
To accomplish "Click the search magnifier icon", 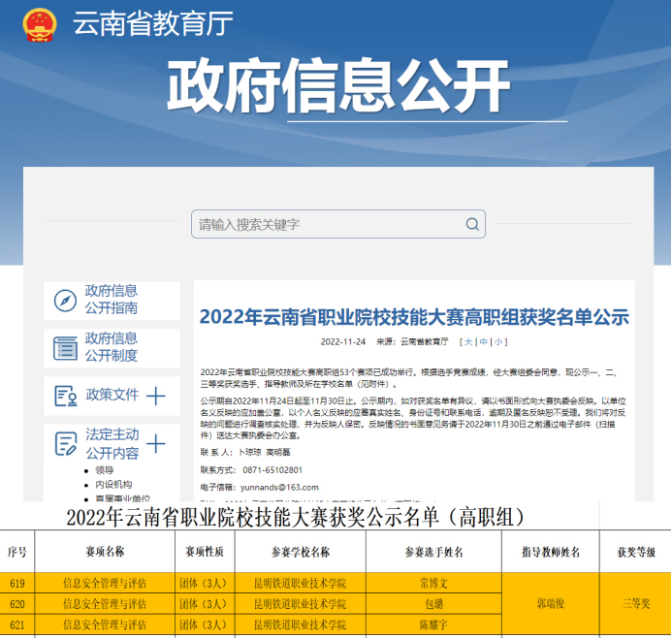I will [x=472, y=225].
